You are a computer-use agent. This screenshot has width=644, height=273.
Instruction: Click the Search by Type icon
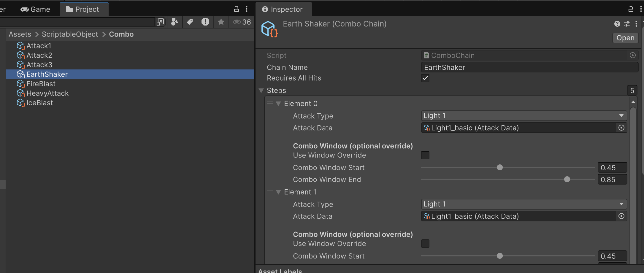(175, 22)
